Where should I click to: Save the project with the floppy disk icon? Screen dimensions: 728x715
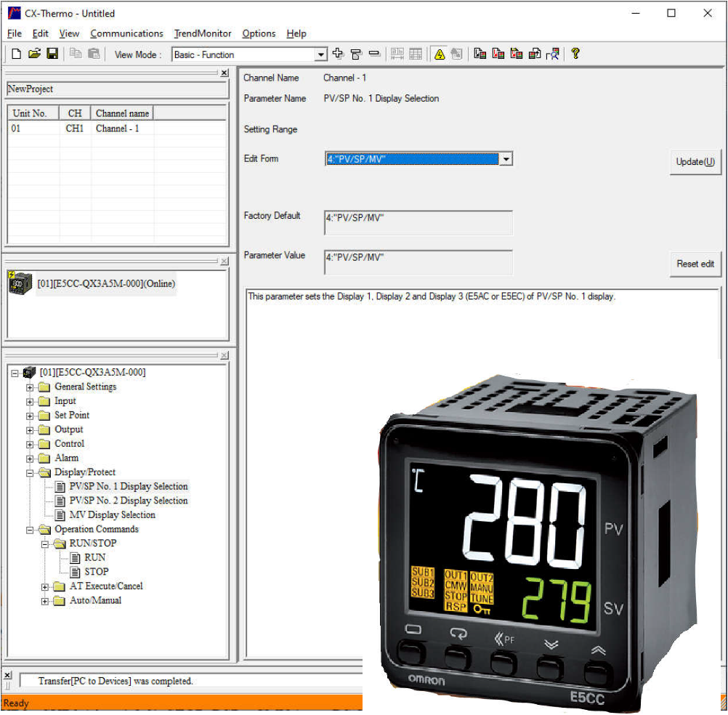(x=52, y=54)
